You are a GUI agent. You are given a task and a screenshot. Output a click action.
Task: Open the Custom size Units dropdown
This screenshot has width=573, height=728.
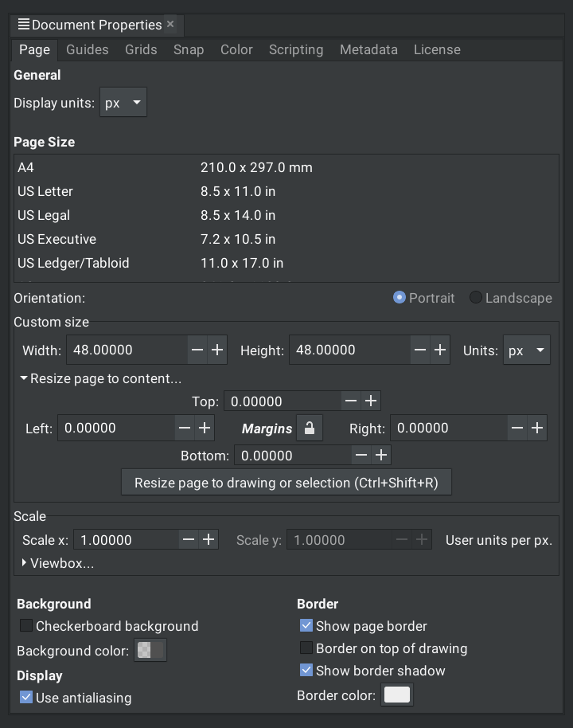pyautogui.click(x=527, y=350)
